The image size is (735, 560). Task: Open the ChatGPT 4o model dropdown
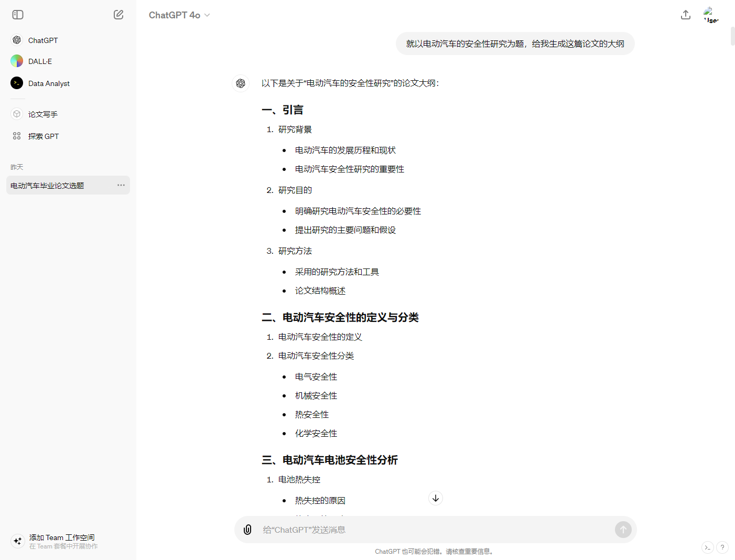pos(179,15)
